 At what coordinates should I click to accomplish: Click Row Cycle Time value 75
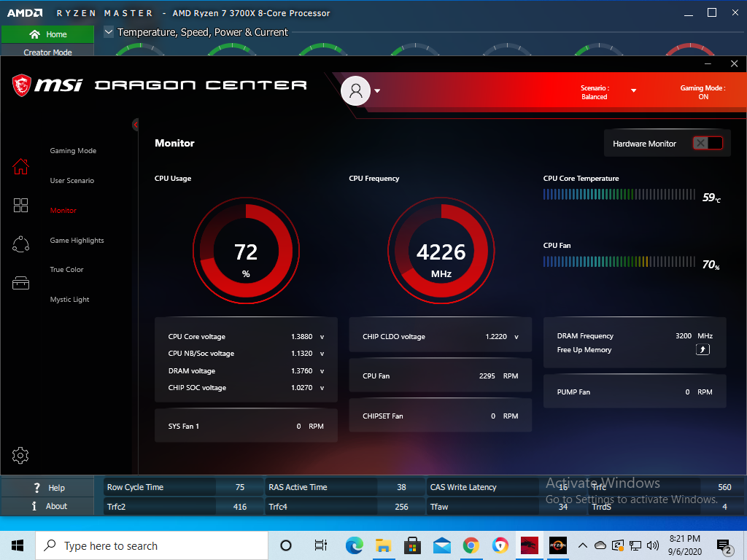tap(239, 487)
